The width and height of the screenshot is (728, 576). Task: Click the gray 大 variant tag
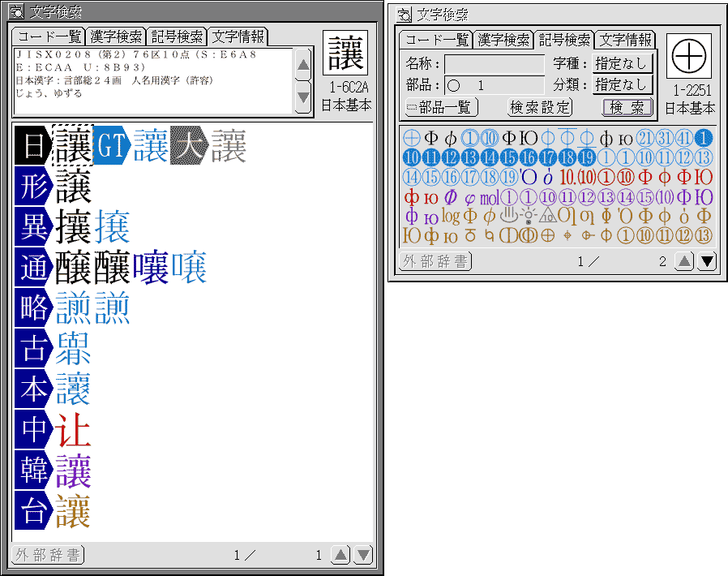[191, 147]
